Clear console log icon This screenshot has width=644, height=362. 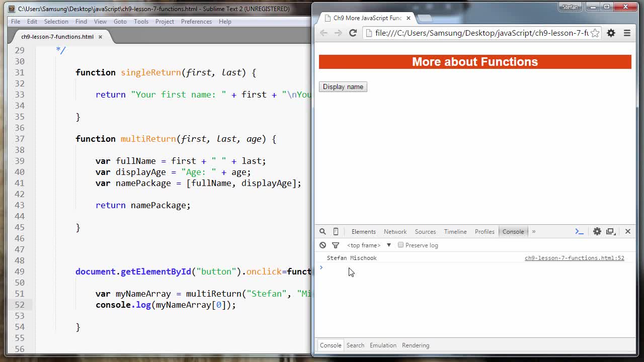click(x=323, y=245)
